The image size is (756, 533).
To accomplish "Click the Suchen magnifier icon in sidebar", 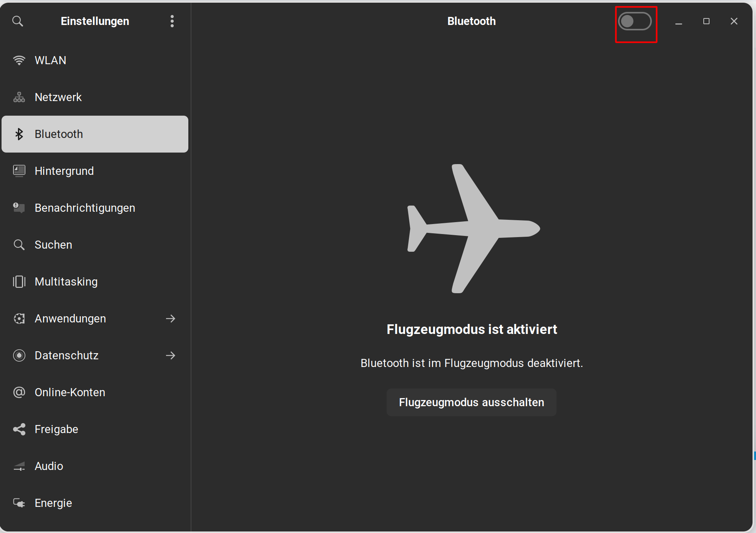I will click(x=19, y=245).
